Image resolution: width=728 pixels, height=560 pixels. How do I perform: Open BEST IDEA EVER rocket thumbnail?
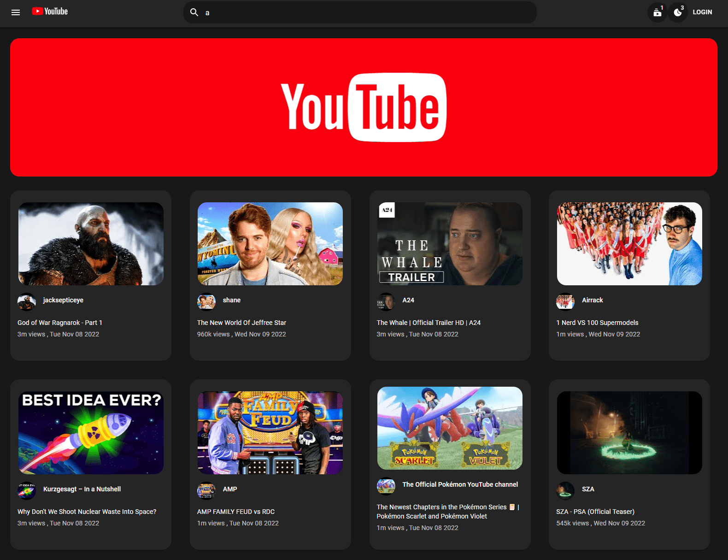pyautogui.click(x=91, y=433)
